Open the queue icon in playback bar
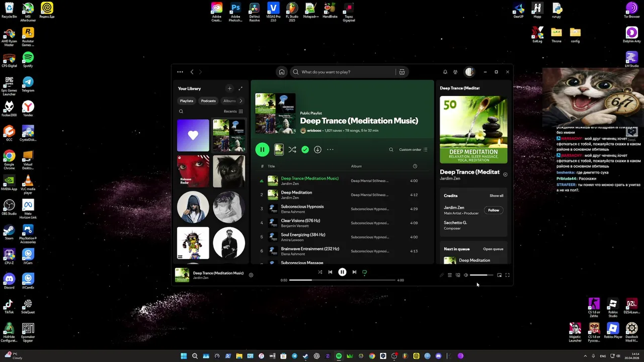Viewport: 644px width, 362px height. pos(450,275)
